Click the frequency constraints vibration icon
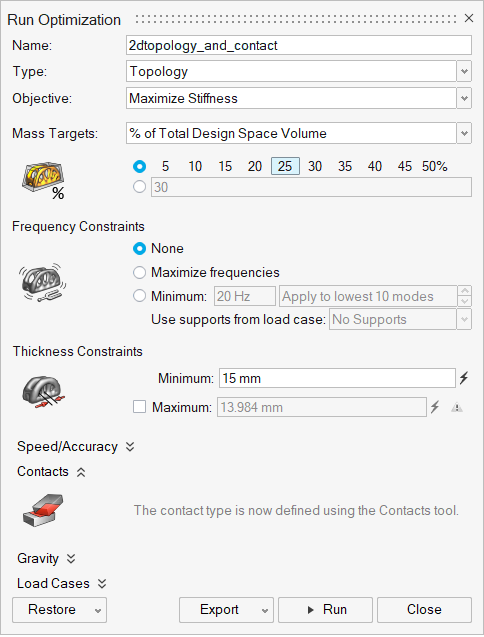Viewport: 484px width, 637px height. (x=42, y=283)
